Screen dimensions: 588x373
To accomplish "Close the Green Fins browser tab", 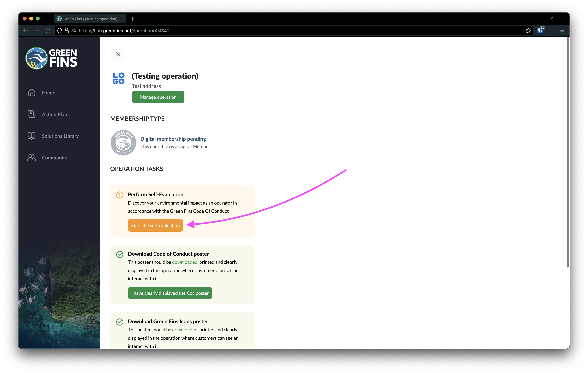I will coord(121,19).
